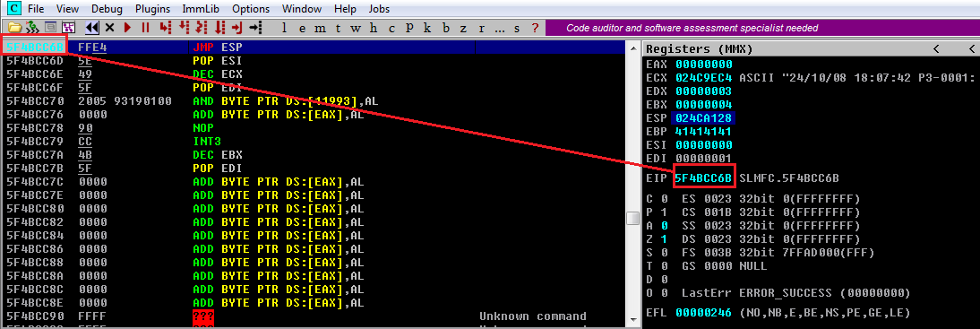Switch registers view with left arrow

(935, 48)
